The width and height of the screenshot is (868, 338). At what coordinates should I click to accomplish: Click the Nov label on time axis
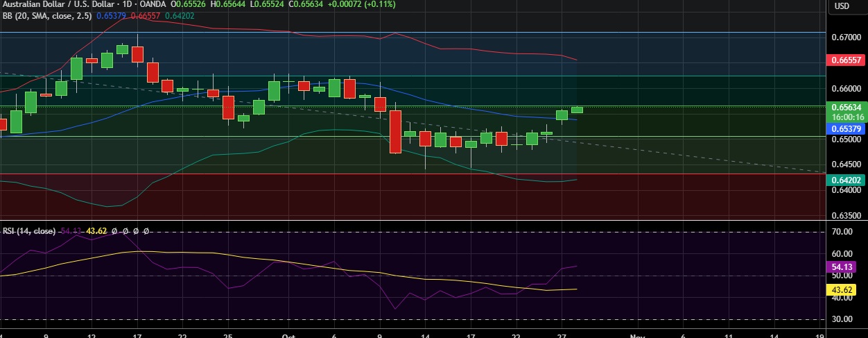[637, 335]
